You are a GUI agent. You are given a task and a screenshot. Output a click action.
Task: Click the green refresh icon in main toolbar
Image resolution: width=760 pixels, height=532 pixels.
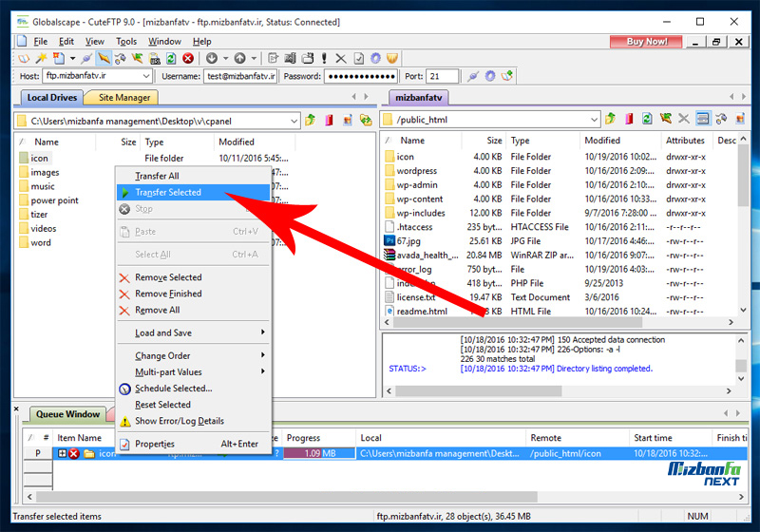[171, 59]
